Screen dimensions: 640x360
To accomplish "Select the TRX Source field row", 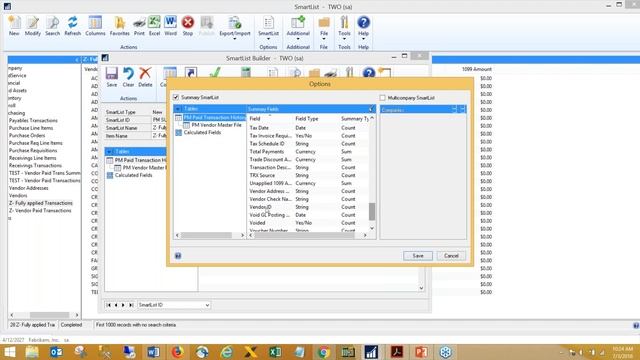I will (x=309, y=175).
